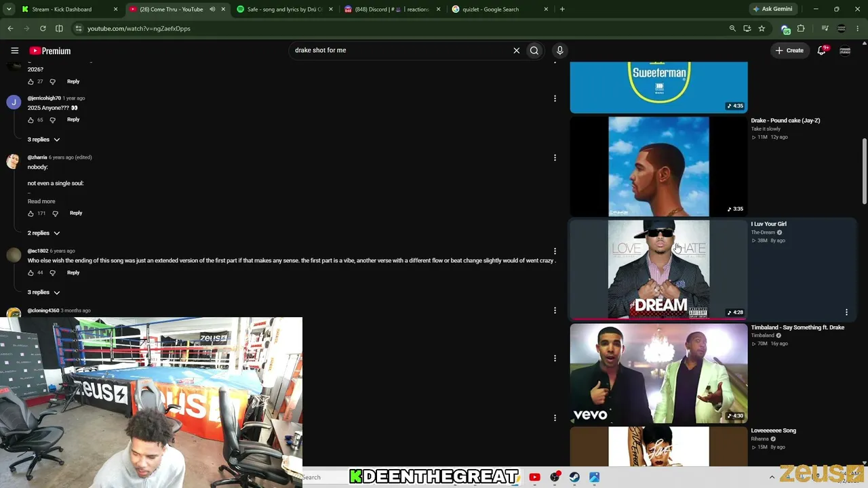This screenshot has width=868, height=488.
Task: Run the YouTube search magnifier button
Action: (534, 50)
